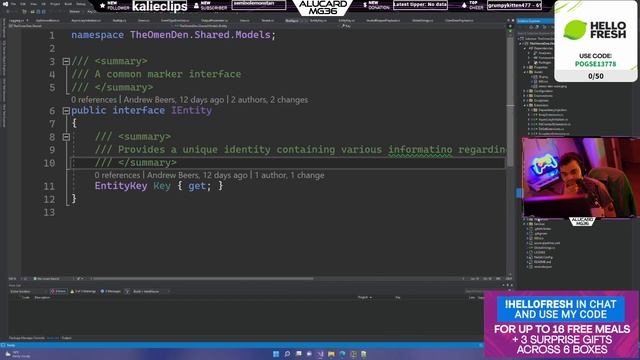
Task: Open Windows taskbar Search
Action: tap(287, 354)
